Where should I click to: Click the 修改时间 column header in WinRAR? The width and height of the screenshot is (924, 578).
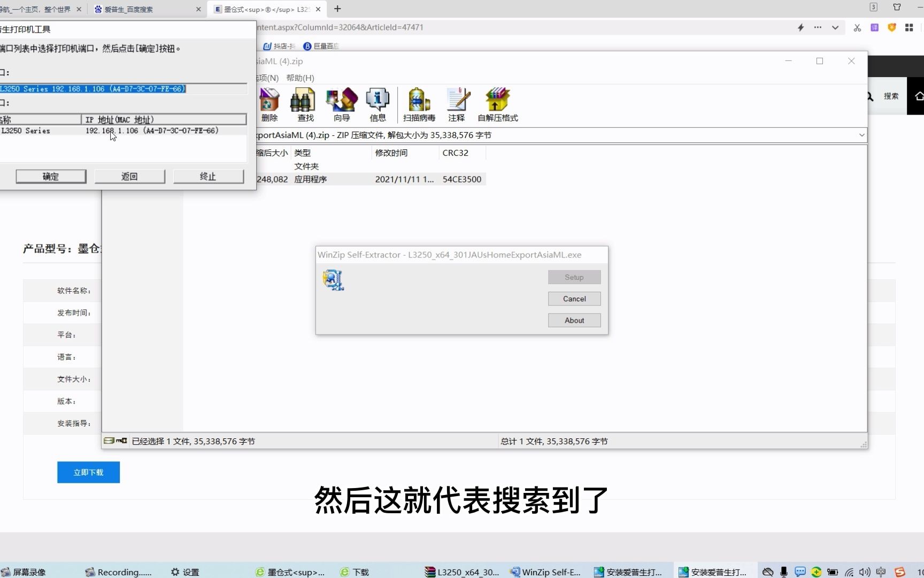[x=405, y=153]
